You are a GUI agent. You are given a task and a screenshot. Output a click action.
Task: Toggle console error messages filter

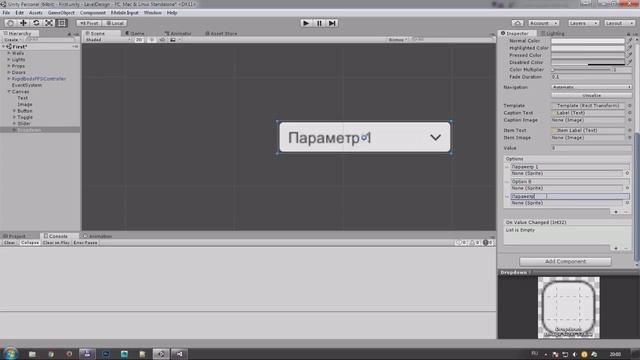[x=488, y=243]
